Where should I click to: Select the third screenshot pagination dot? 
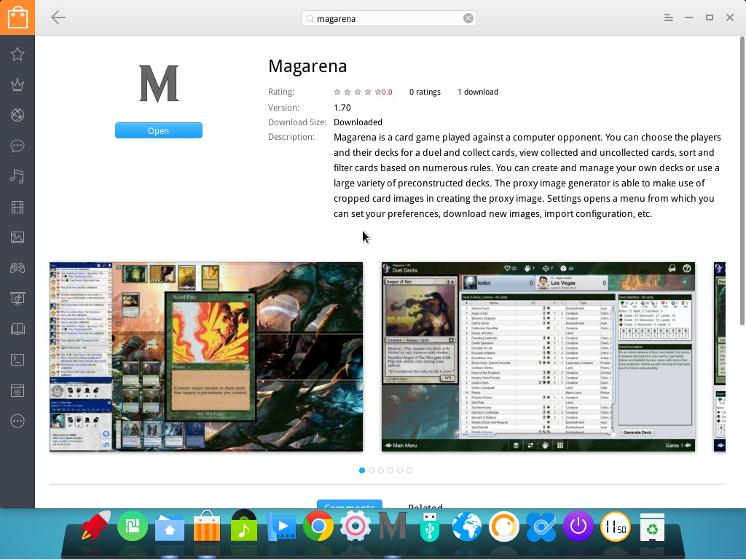tap(381, 470)
